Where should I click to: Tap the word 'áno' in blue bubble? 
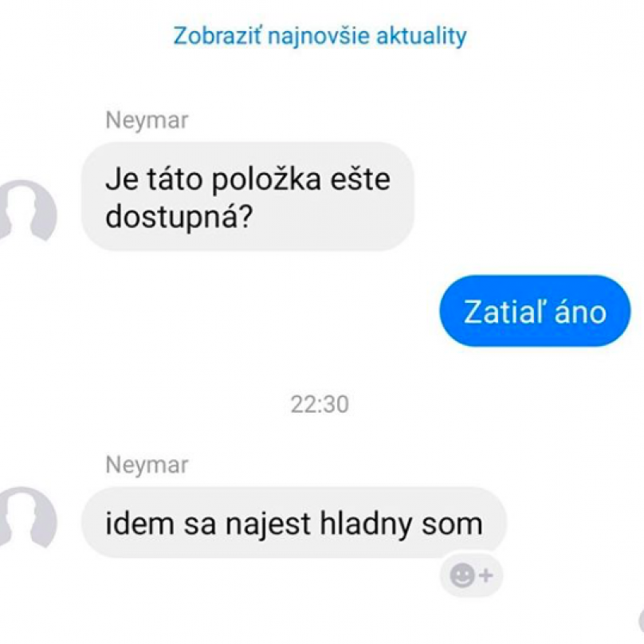click(580, 312)
